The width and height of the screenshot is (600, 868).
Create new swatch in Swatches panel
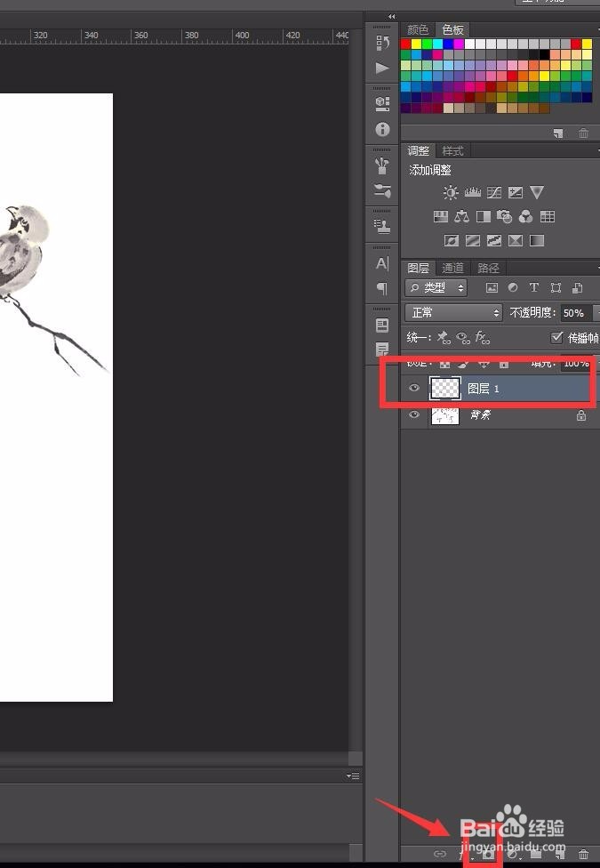[x=558, y=133]
